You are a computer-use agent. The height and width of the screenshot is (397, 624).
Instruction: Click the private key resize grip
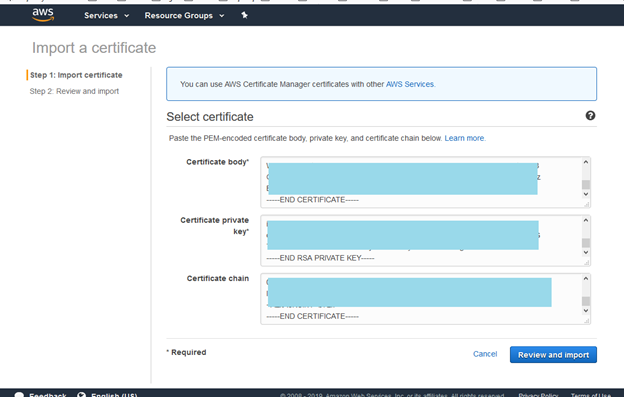click(587, 263)
